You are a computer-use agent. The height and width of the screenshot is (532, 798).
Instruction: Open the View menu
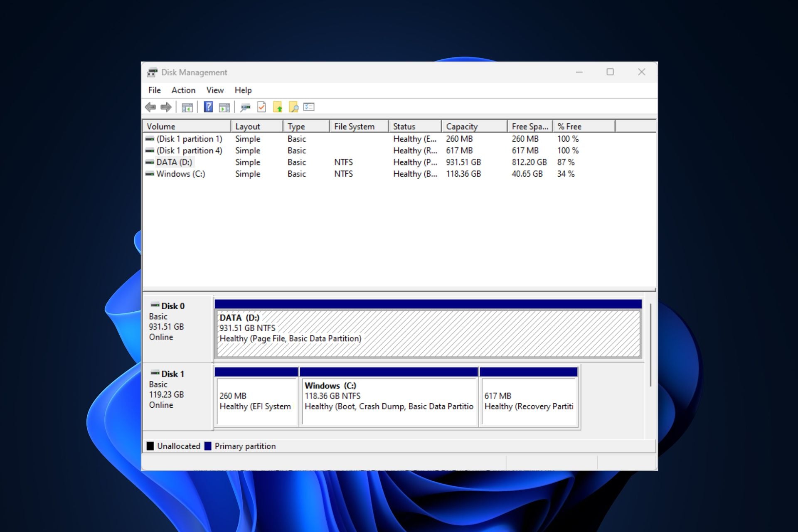coord(215,90)
